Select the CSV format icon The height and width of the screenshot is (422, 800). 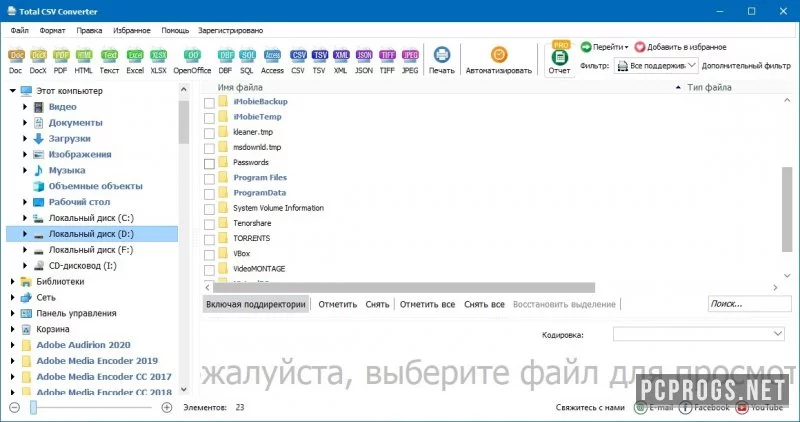point(298,61)
